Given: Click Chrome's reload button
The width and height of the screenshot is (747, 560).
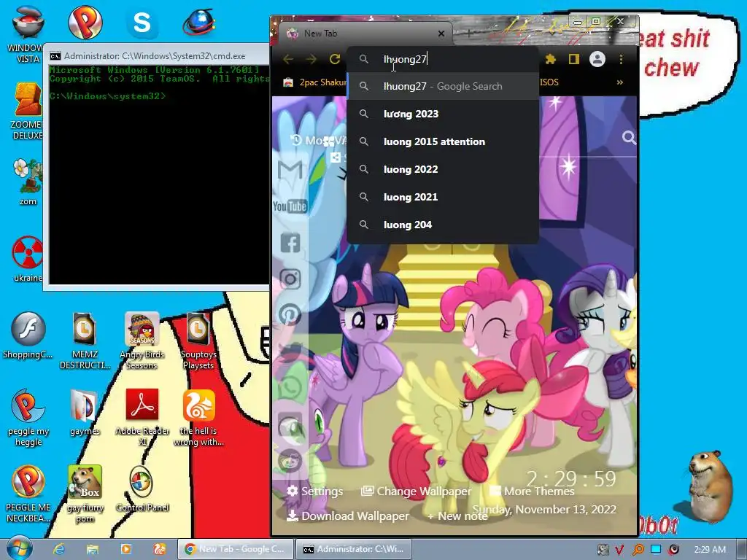Looking at the screenshot, I should (335, 59).
